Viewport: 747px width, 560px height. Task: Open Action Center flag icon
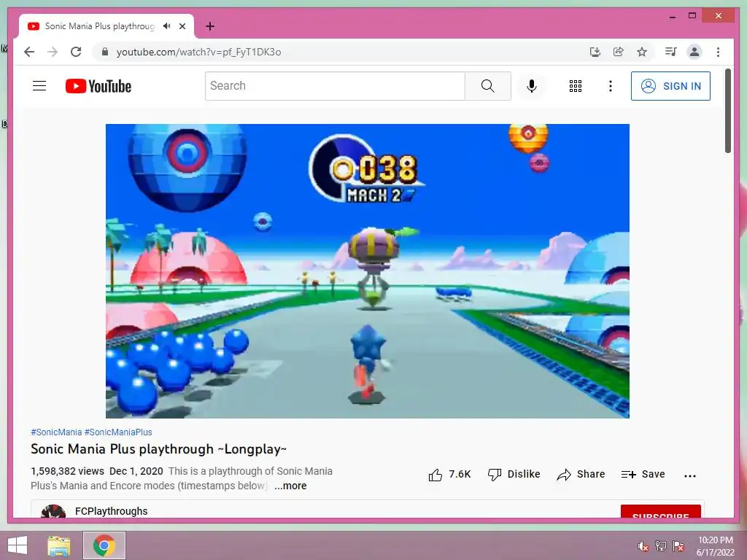[678, 545]
